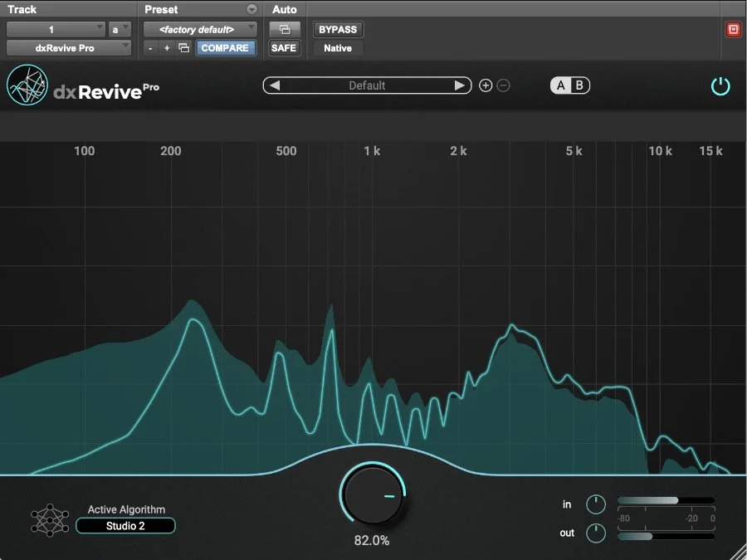
Task: Switch to B state in A/B toggle
Action: pyautogui.click(x=579, y=85)
